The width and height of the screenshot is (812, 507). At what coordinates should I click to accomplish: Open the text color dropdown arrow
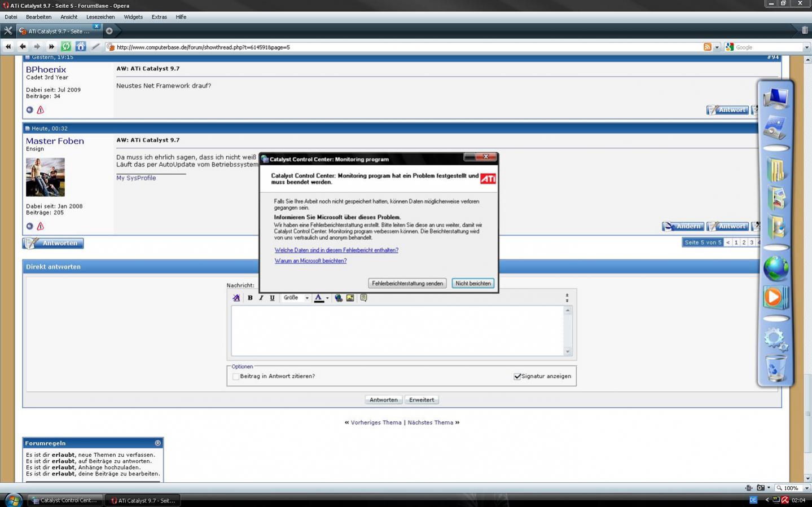click(x=327, y=298)
